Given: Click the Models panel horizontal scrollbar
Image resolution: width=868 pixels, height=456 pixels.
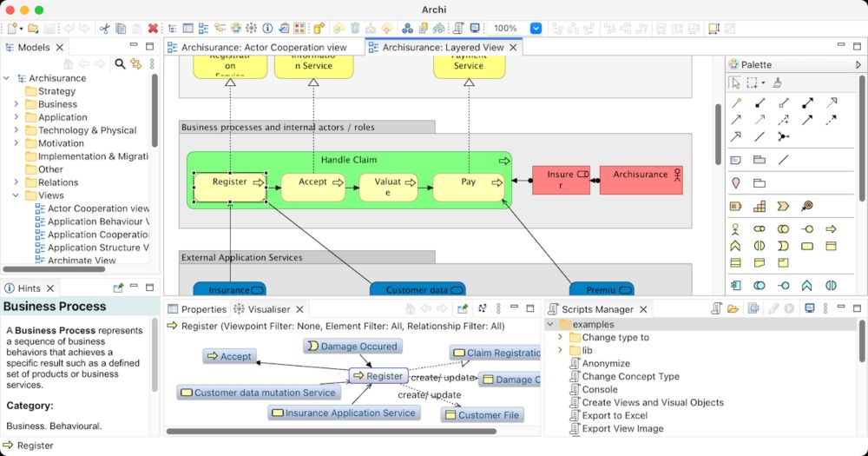Looking at the screenshot, I should tap(54, 269).
